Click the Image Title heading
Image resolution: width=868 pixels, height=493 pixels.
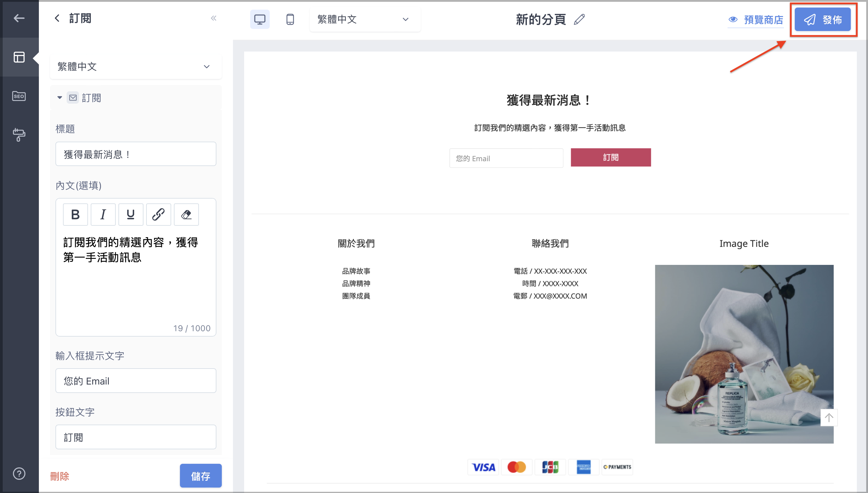744,243
